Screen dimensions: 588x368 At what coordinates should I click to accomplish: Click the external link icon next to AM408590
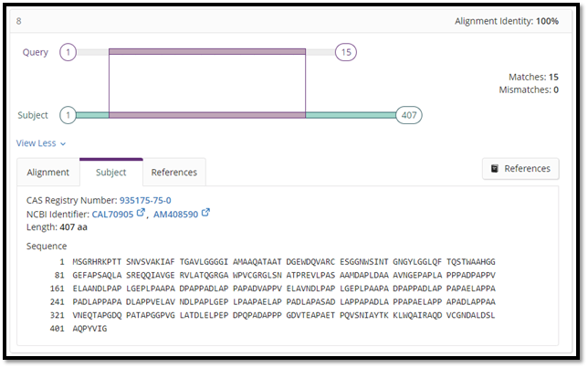click(205, 214)
